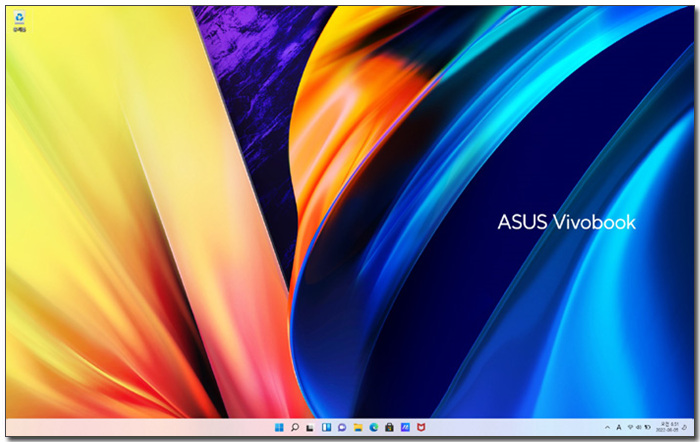Open Task View from the taskbar

[310, 427]
